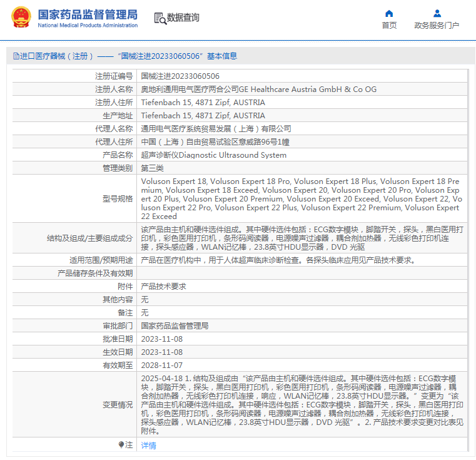Click the 附件 label
This screenshot has width=476, height=460.
[125, 286]
